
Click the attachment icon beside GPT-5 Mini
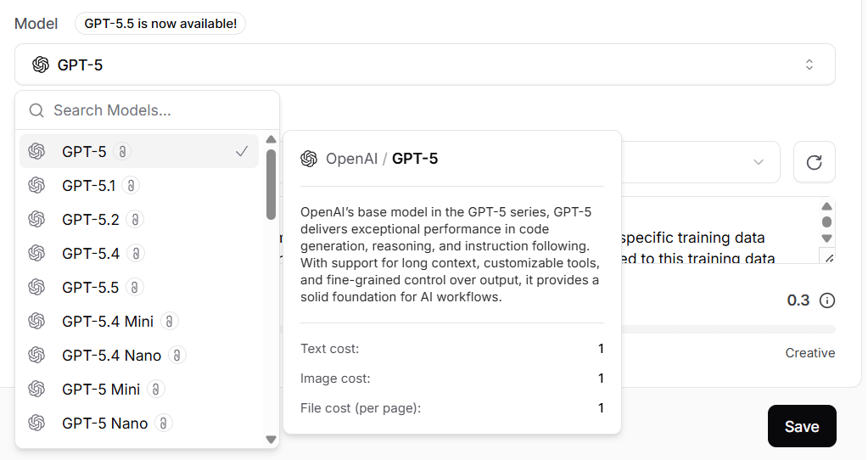pyautogui.click(x=156, y=390)
